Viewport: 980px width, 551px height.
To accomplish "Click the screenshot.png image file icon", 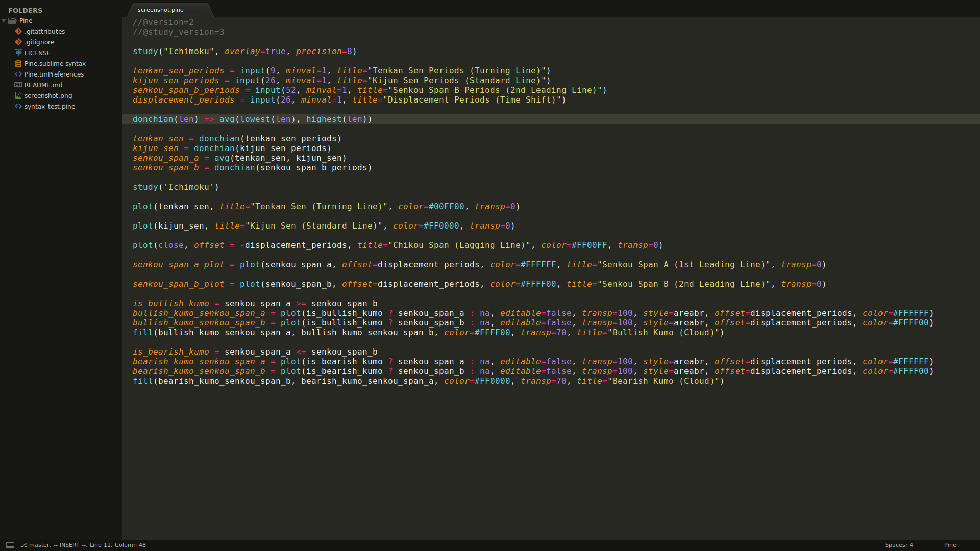I will (x=18, y=95).
